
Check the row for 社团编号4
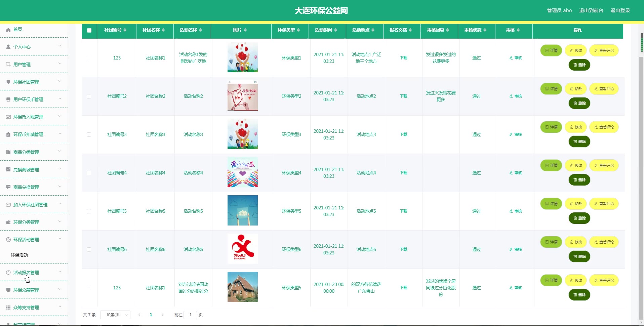pos(89,173)
